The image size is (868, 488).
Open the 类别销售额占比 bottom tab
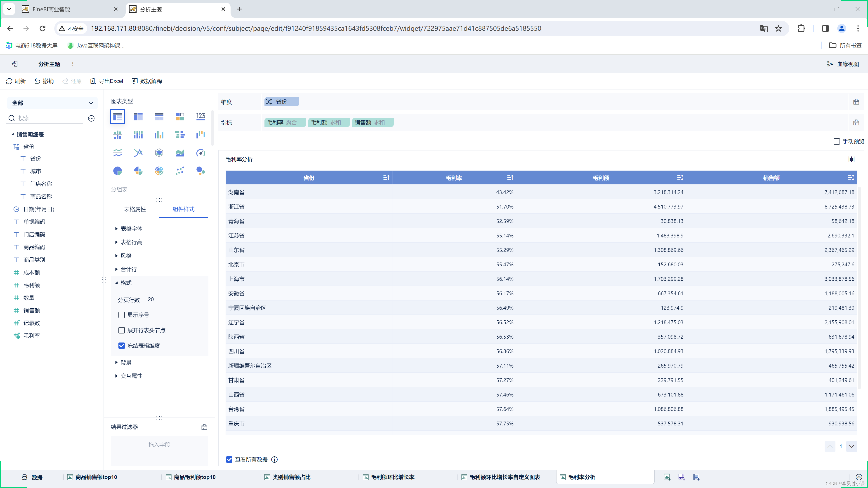click(x=288, y=477)
